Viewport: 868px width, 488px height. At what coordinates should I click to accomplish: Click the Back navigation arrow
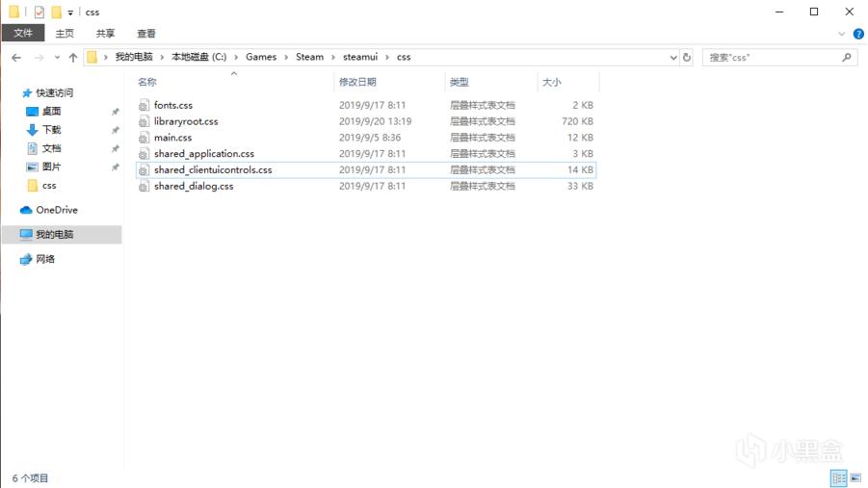[x=16, y=58]
